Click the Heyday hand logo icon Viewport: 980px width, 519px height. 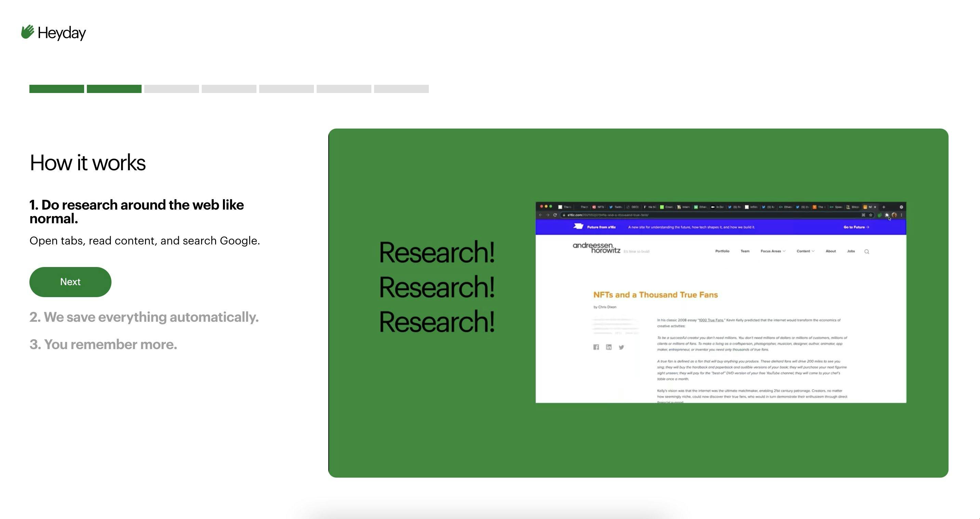click(x=27, y=32)
